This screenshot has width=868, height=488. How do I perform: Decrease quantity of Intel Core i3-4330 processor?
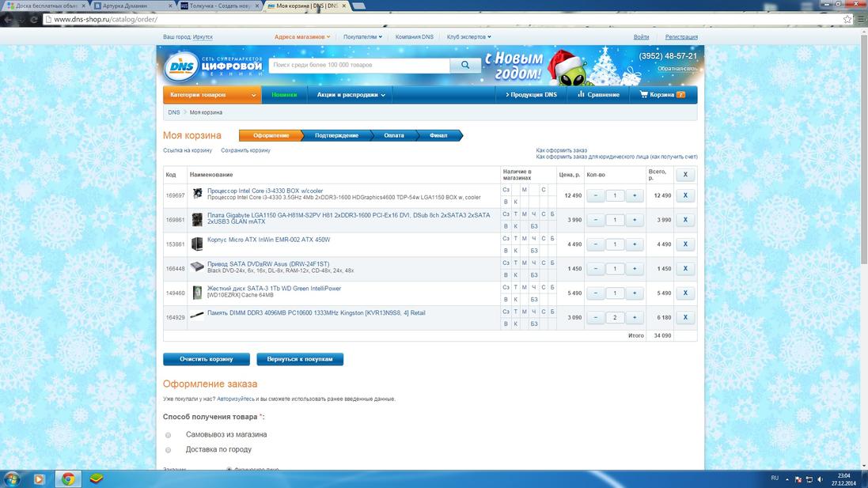click(x=596, y=195)
